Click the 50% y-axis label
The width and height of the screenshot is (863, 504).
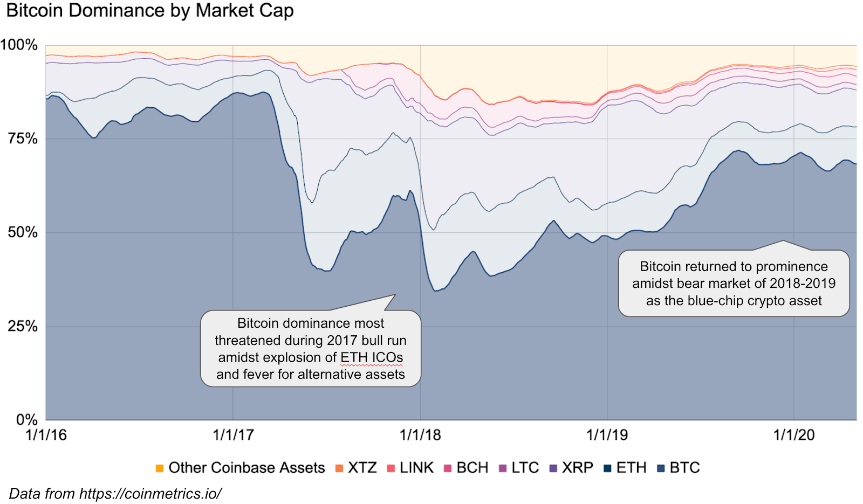[23, 232]
